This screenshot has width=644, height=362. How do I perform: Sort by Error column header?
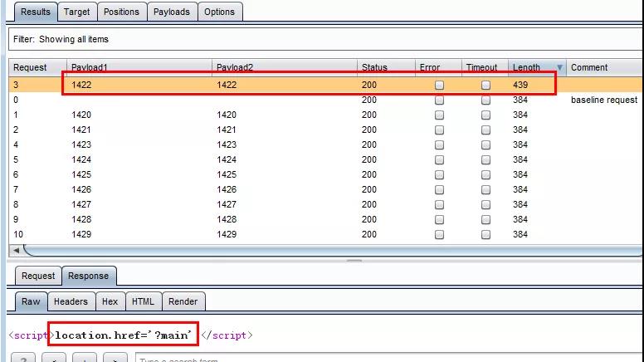pyautogui.click(x=438, y=67)
